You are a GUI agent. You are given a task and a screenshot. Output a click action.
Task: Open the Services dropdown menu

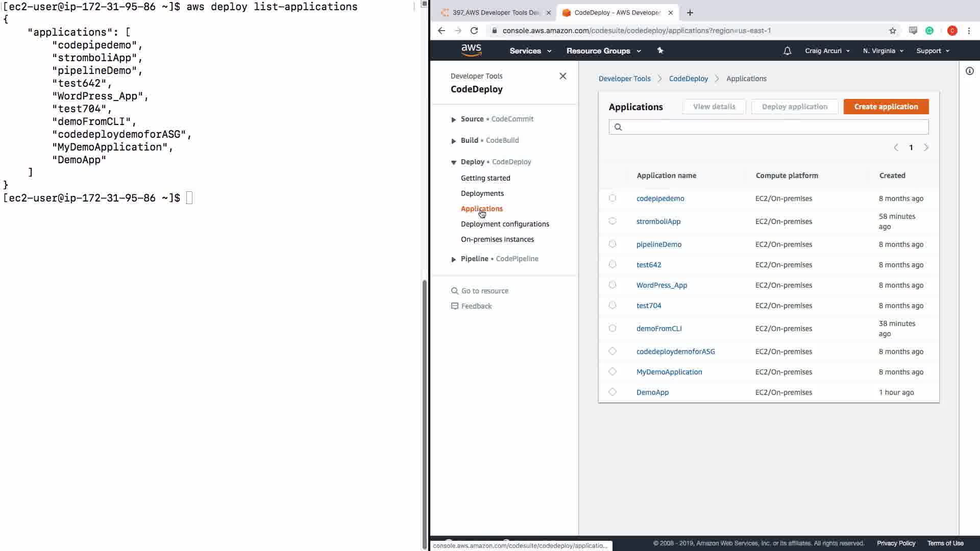point(530,51)
